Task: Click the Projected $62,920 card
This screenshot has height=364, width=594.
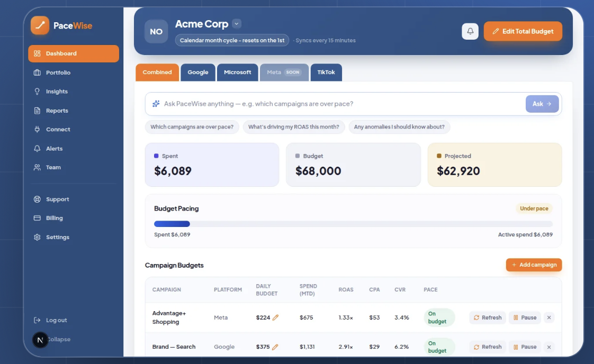Action: 495,165
